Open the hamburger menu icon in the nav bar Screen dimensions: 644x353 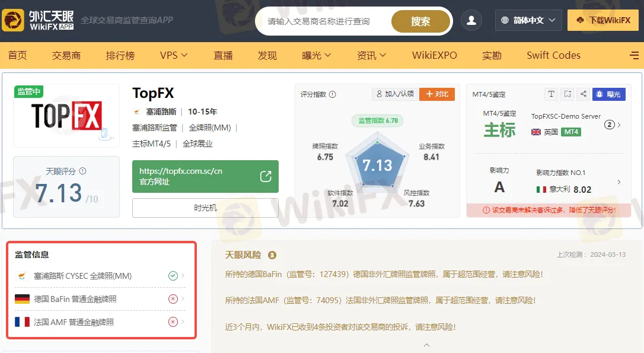(x=634, y=56)
